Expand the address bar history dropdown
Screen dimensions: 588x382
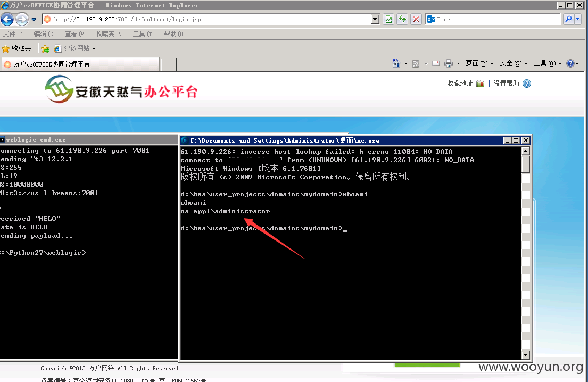click(x=375, y=19)
